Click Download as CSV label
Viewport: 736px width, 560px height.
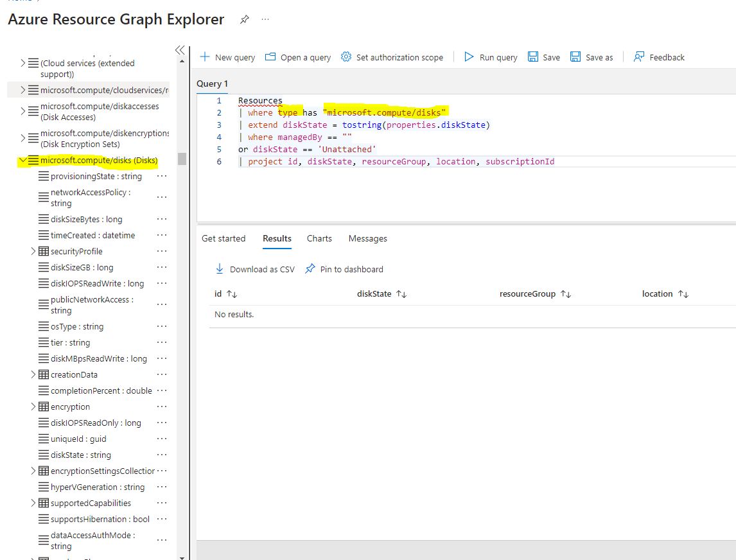click(262, 270)
